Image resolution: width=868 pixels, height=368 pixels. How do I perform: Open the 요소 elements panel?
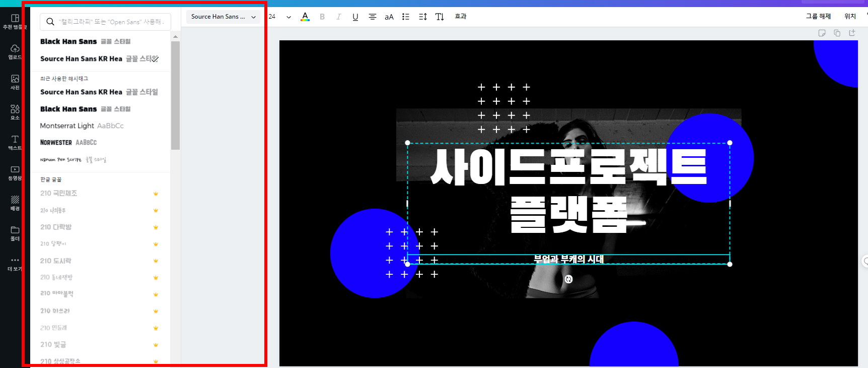click(x=15, y=112)
